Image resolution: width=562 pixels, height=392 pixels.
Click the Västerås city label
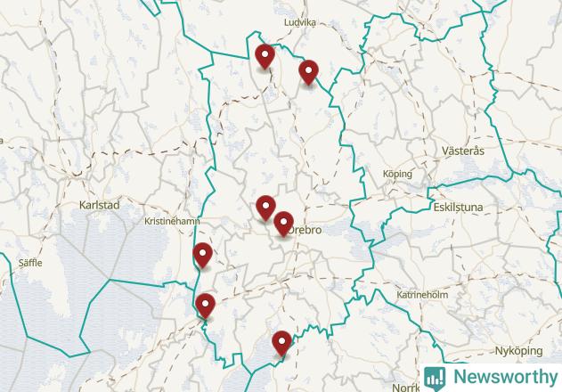pyautogui.click(x=463, y=151)
